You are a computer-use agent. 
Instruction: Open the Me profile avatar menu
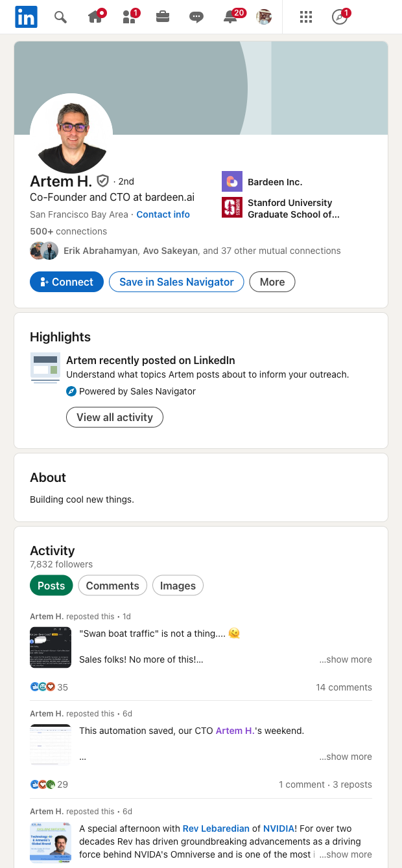point(264,17)
